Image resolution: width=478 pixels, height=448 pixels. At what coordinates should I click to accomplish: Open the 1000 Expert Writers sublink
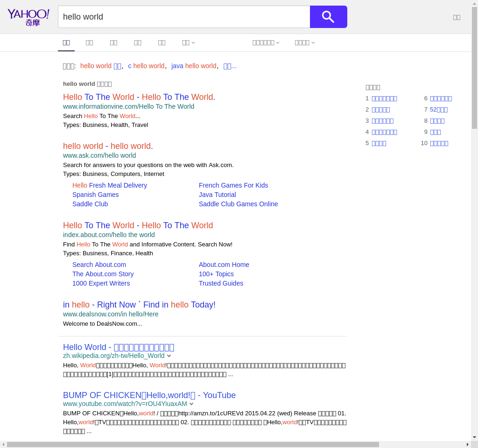pos(101,283)
